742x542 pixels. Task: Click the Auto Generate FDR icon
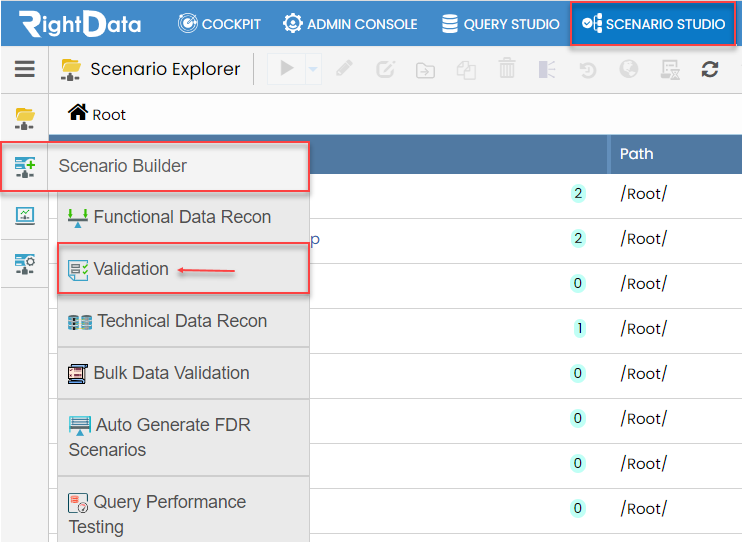[80, 426]
